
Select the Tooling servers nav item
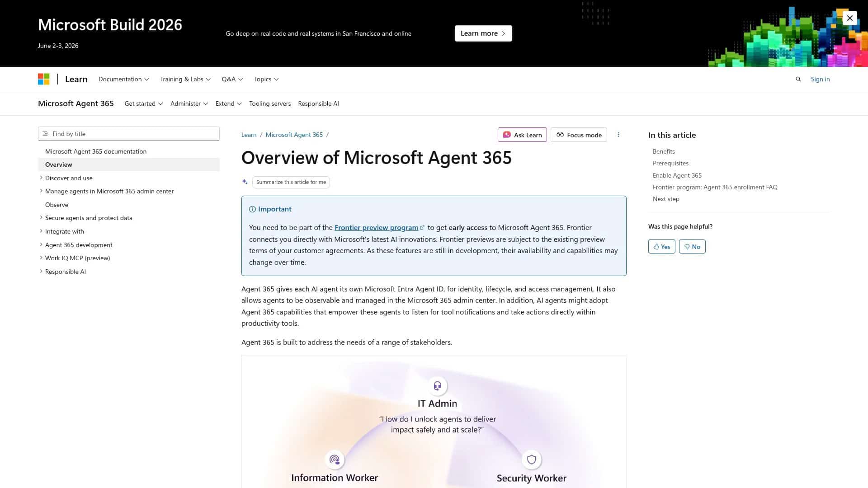point(270,103)
